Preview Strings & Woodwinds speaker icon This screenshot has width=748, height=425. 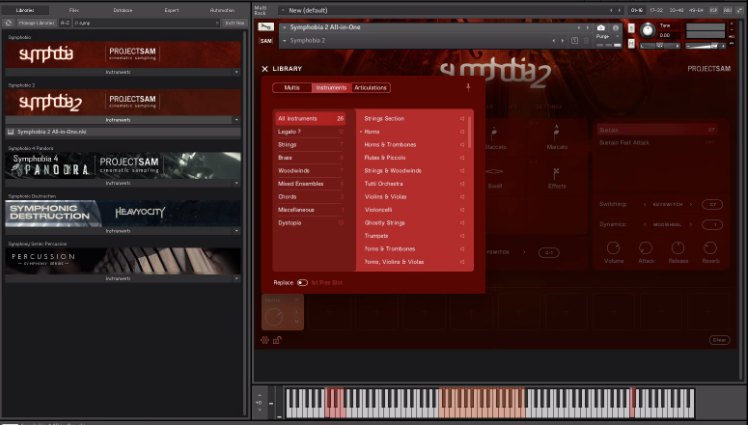click(x=462, y=171)
